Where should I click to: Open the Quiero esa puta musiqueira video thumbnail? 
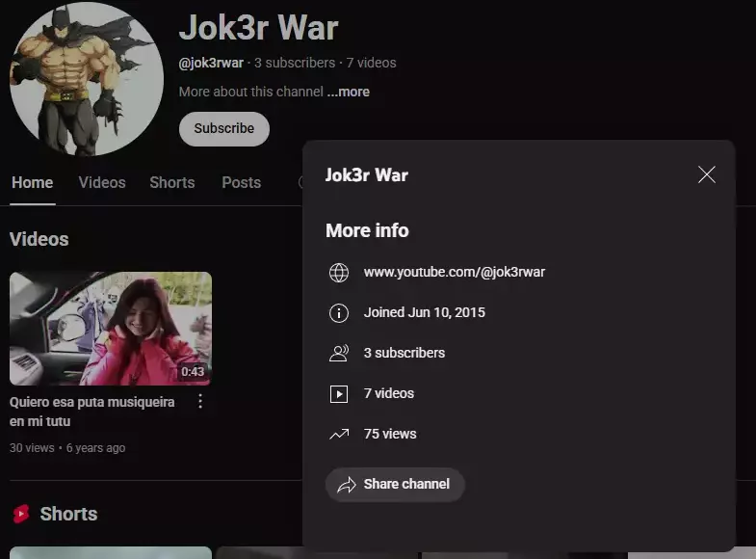point(111,329)
